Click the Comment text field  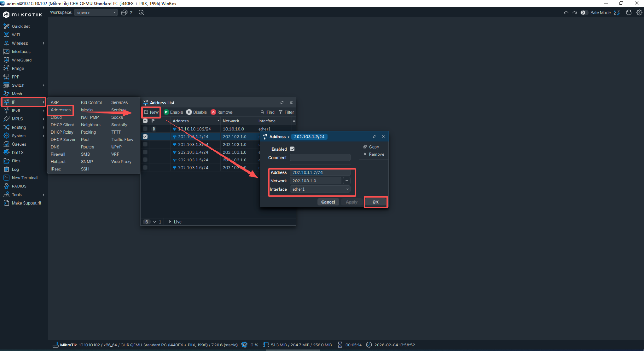(320, 157)
